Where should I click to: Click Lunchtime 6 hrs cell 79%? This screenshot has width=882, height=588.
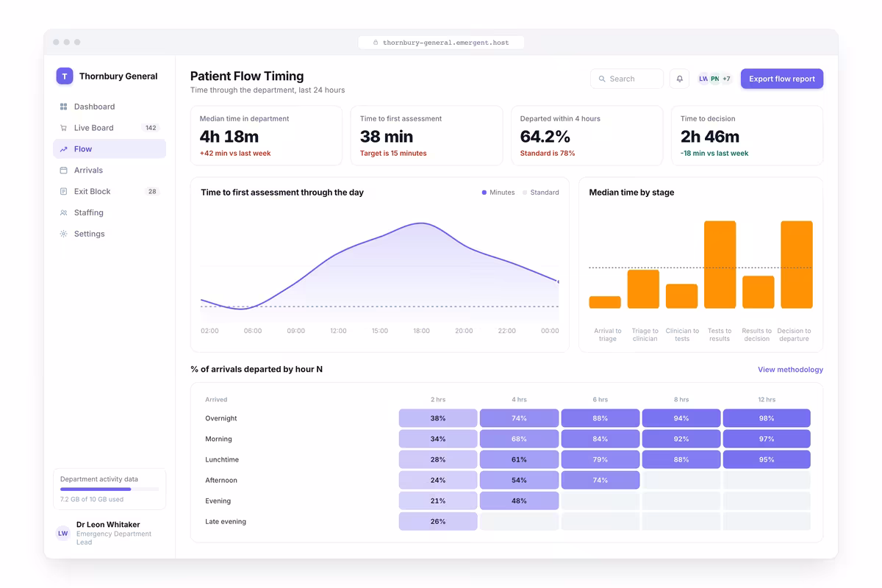600,459
